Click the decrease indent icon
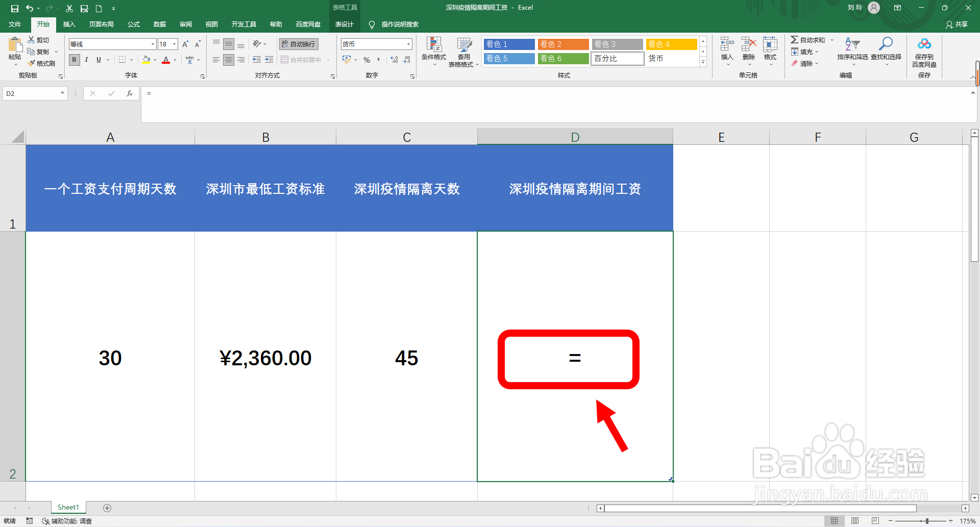 pyautogui.click(x=256, y=60)
